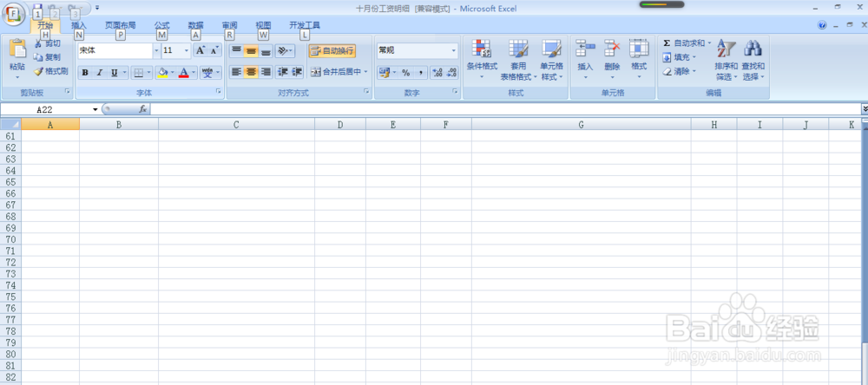Align text right

tap(266, 72)
